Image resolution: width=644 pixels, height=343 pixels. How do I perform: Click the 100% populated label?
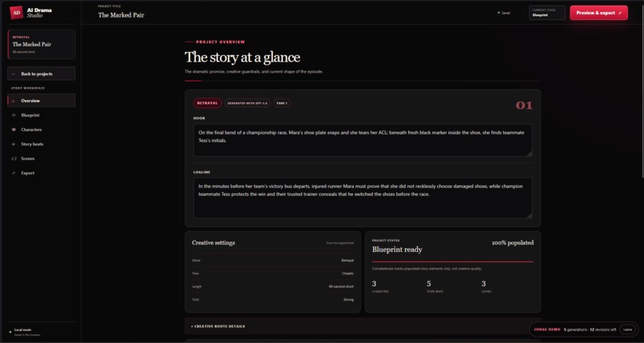513,243
